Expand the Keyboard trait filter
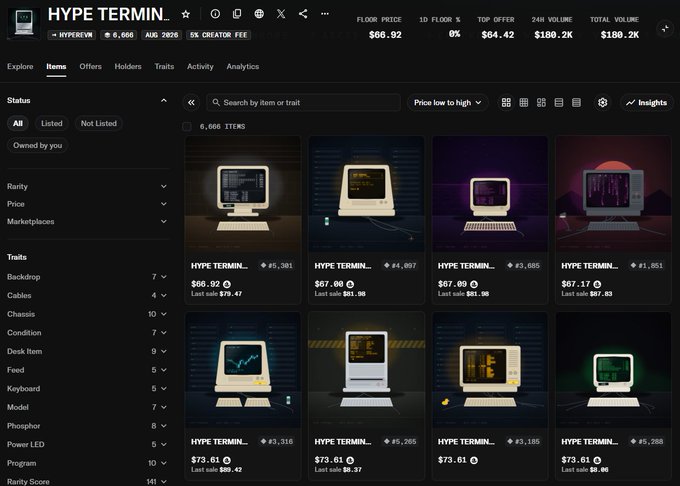 [x=87, y=388]
